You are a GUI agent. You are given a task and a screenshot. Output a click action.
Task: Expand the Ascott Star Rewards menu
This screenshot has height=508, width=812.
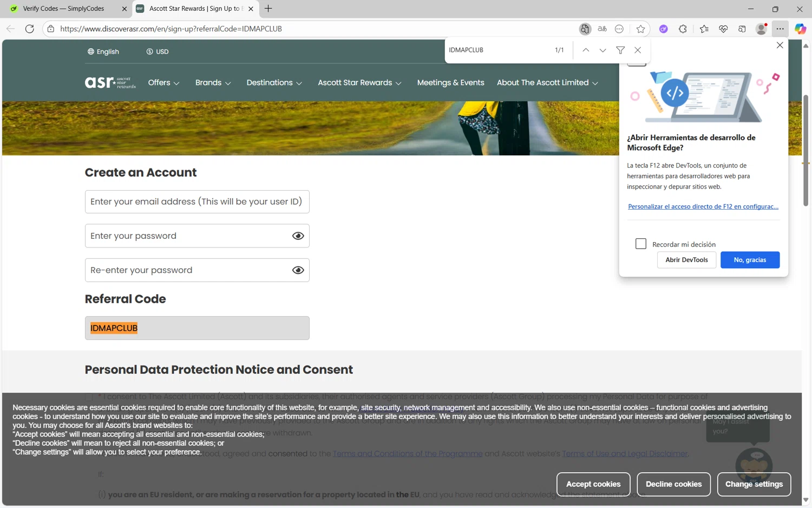(360, 82)
